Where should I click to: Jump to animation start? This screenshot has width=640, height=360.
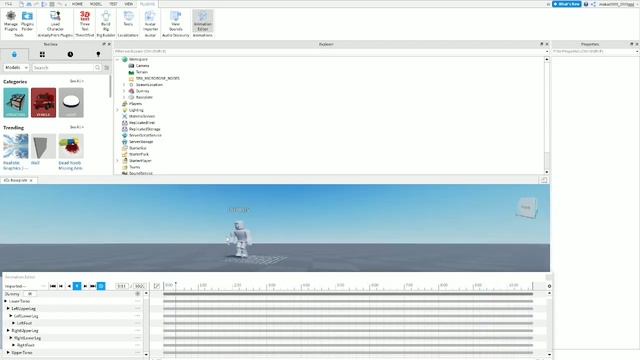[x=53, y=286]
